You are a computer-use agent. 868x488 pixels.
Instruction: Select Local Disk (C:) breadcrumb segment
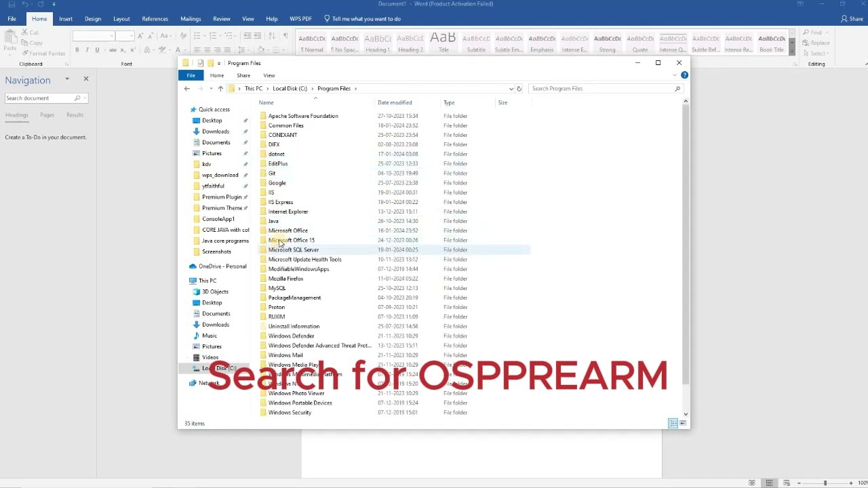click(x=290, y=89)
